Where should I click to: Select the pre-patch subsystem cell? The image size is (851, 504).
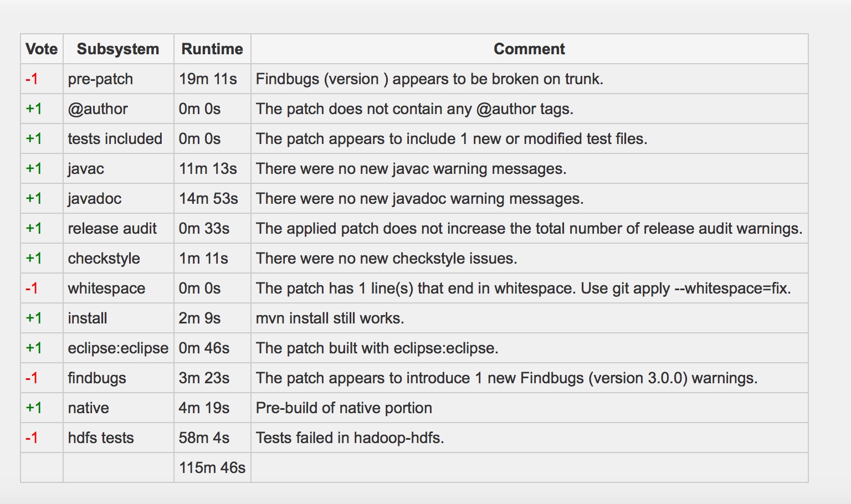click(118, 79)
